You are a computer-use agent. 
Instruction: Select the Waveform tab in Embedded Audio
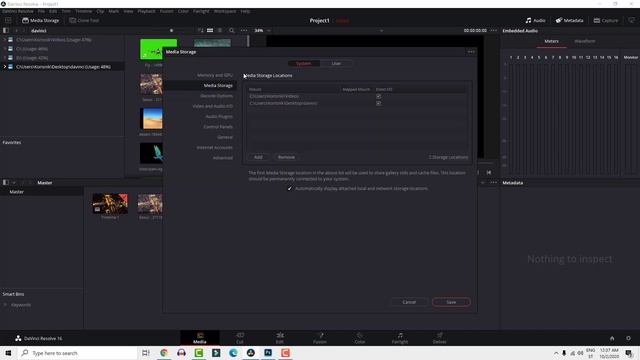click(x=584, y=41)
